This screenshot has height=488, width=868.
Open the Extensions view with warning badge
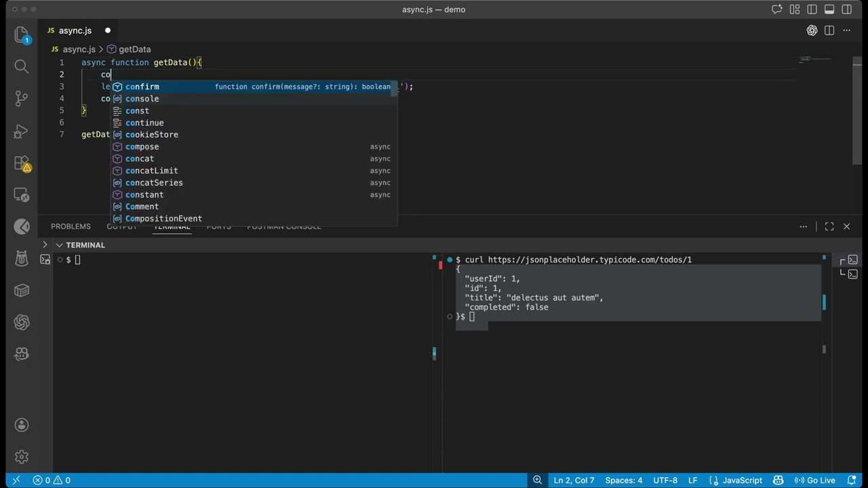tap(22, 163)
